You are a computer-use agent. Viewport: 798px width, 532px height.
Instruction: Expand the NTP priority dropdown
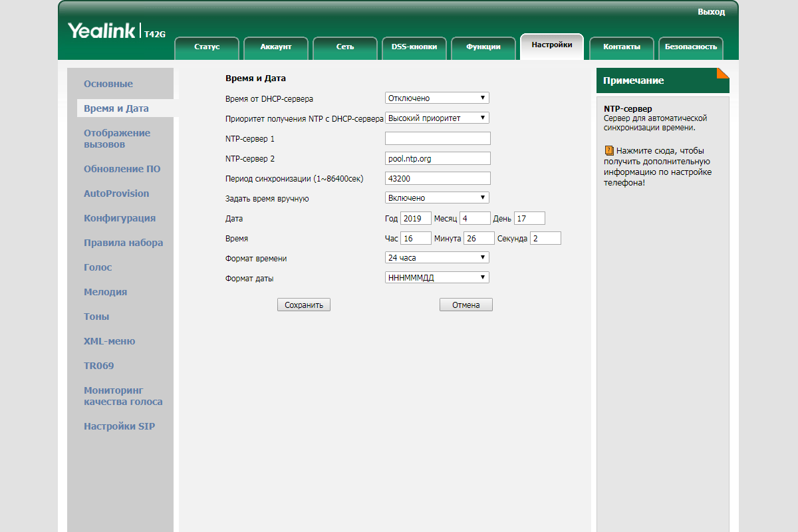[437, 118]
